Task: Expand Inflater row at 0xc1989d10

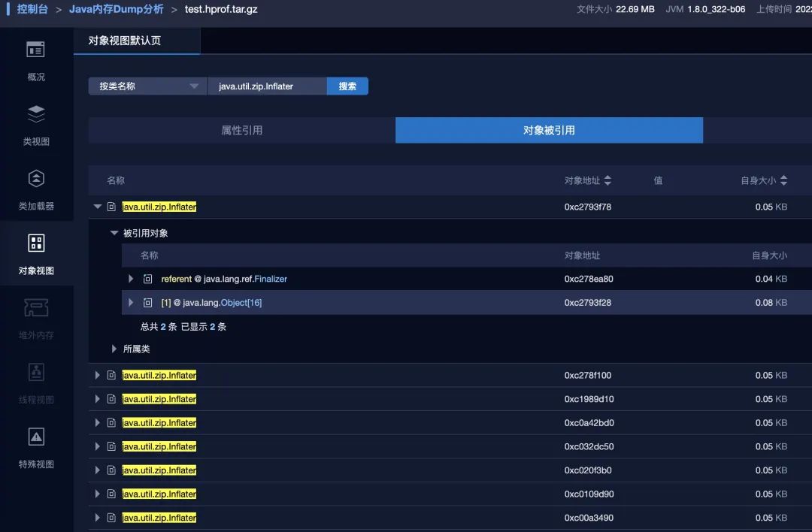Action: 97,399
